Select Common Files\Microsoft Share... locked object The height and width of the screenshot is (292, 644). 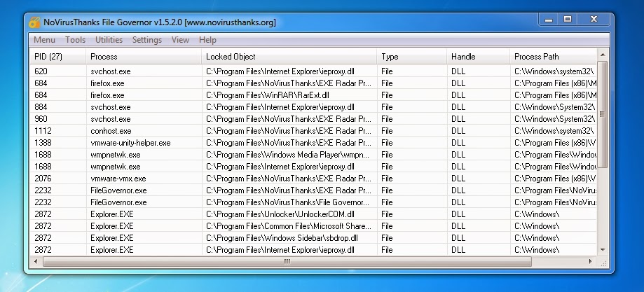click(289, 226)
